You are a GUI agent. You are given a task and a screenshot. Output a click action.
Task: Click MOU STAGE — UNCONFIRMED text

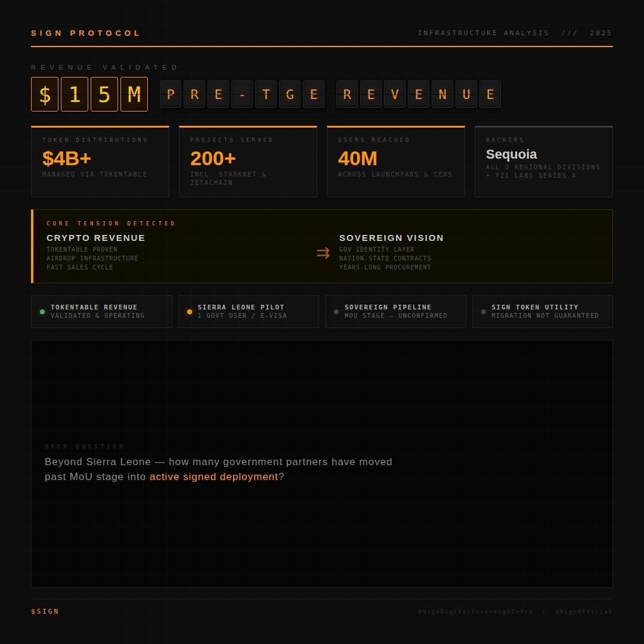[x=396, y=315]
